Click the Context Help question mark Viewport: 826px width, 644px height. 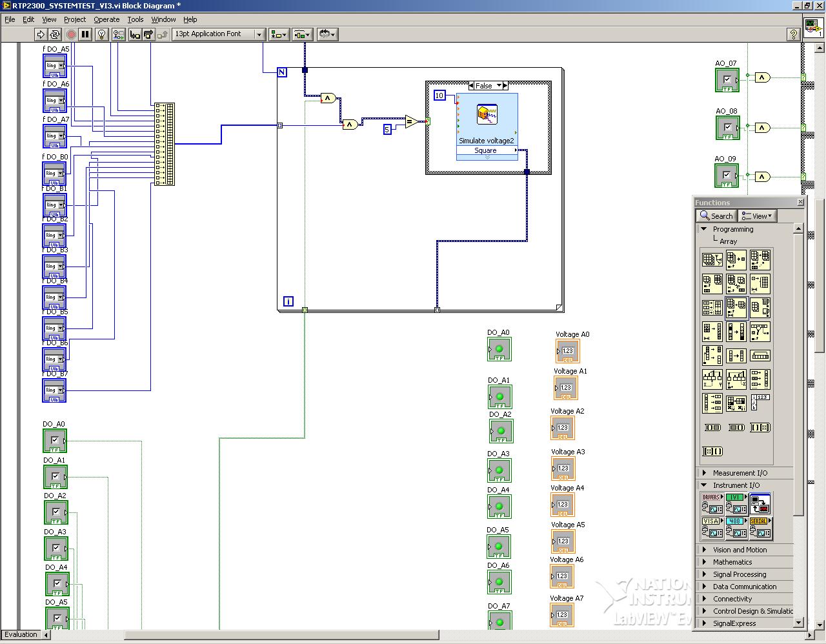coord(794,35)
